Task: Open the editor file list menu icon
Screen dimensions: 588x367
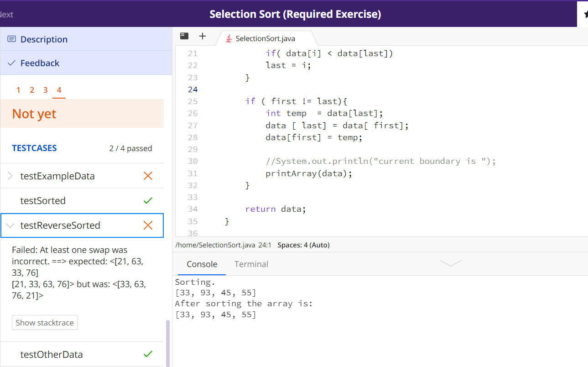Action: click(184, 36)
